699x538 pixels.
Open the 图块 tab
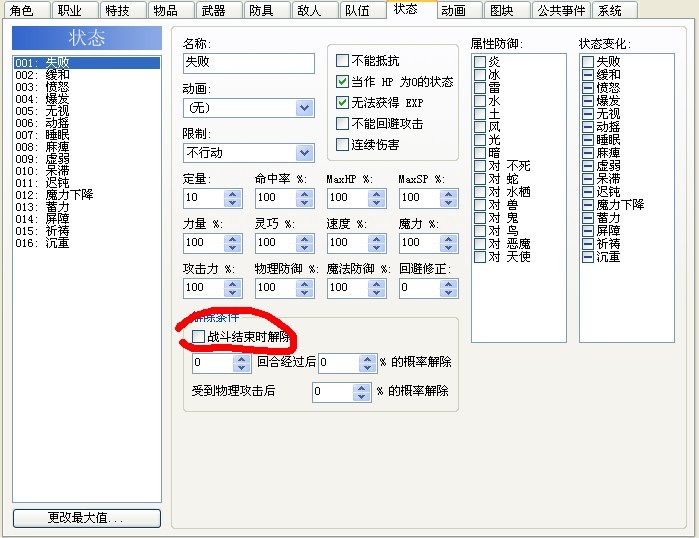(507, 10)
